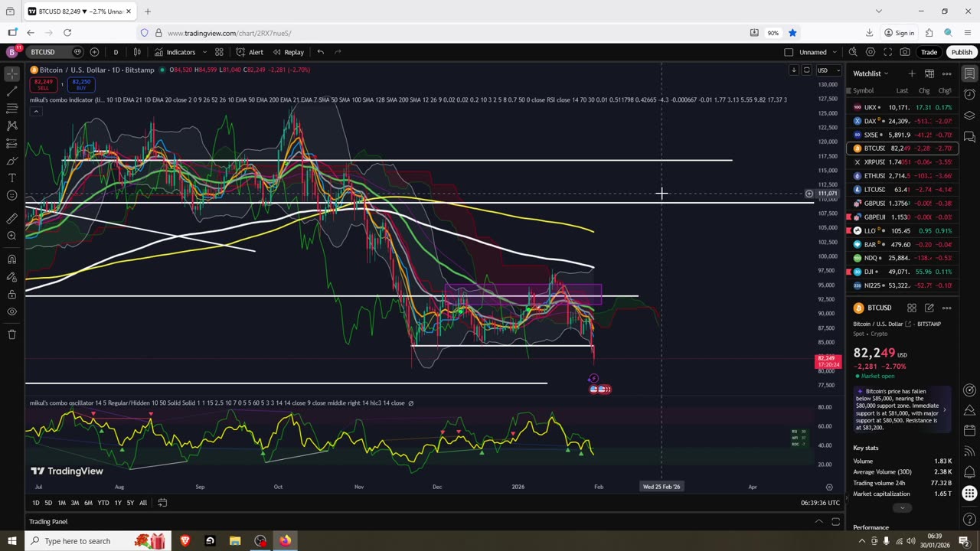This screenshot has height=551, width=980.
Task: Click the Windows Start button
Action: [11, 541]
